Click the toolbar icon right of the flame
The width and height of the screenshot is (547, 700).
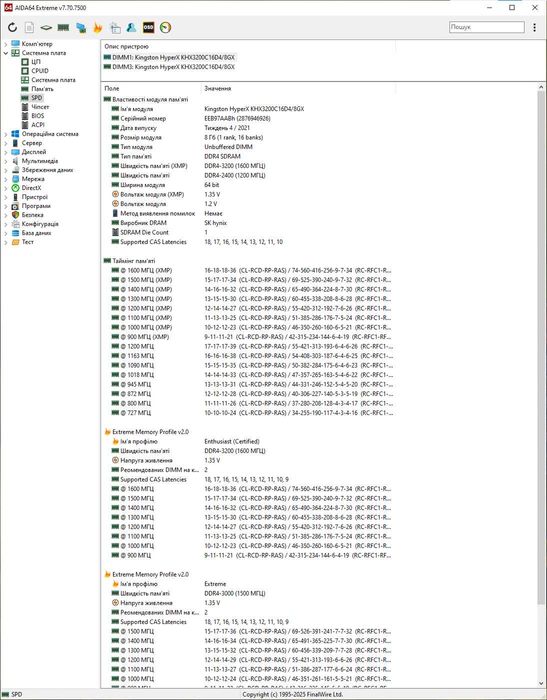point(115,28)
